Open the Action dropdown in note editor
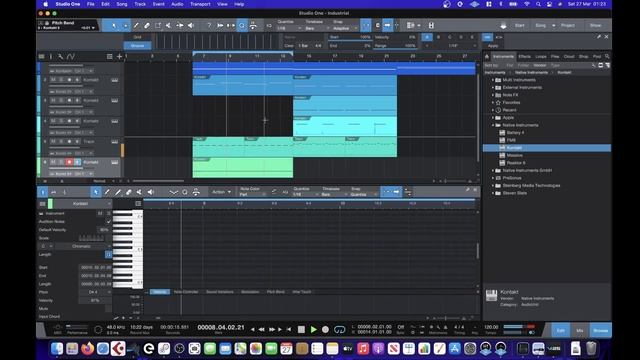Image resolution: width=640 pixels, height=360 pixels. [221, 192]
